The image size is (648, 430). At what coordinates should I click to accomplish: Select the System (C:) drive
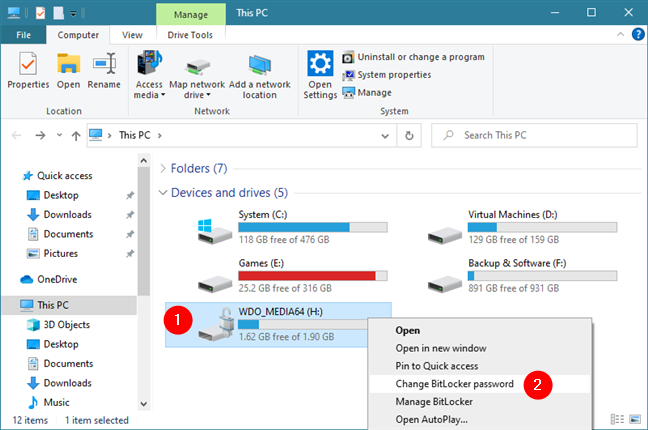tap(293, 227)
